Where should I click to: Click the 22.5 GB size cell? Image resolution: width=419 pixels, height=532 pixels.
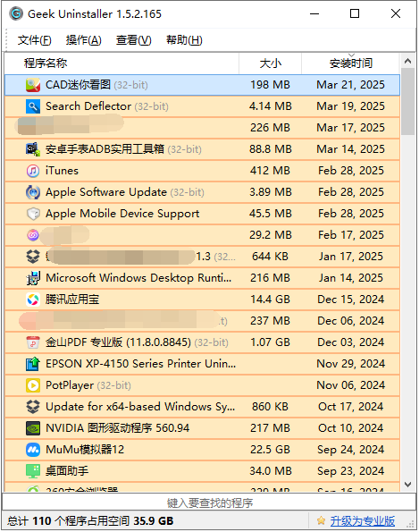click(270, 450)
